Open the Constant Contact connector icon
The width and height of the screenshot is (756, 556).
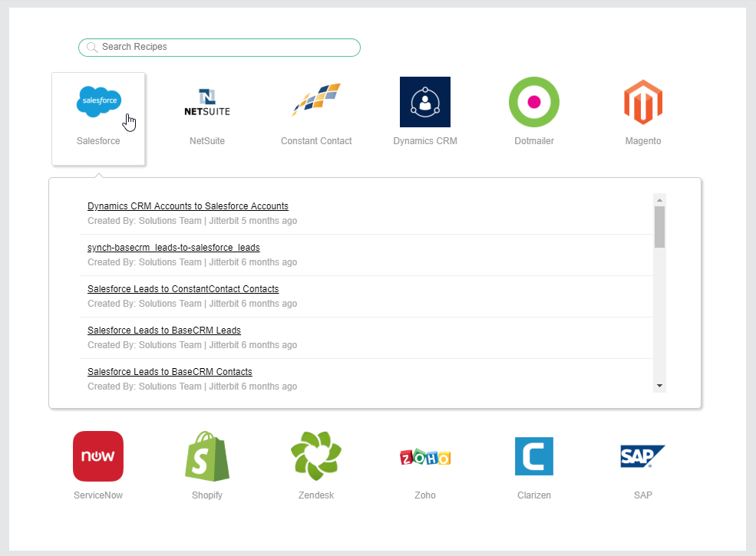click(x=316, y=101)
